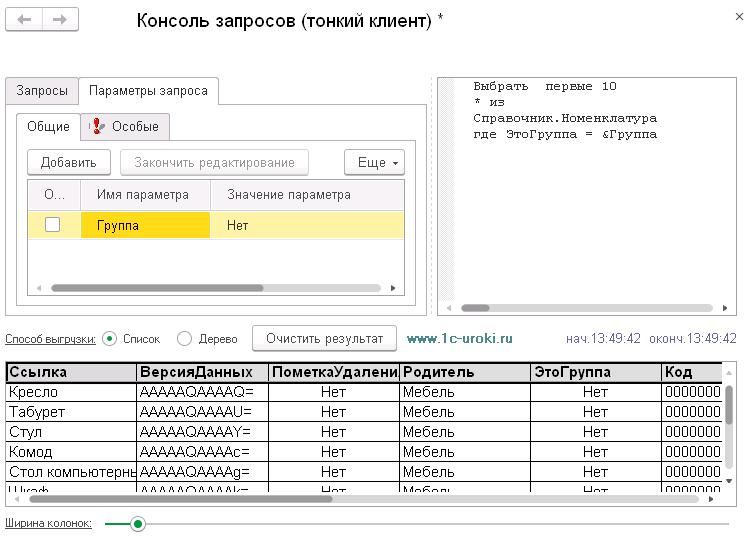Click results table scroll down arrow
The image size is (750, 541).
(x=729, y=481)
